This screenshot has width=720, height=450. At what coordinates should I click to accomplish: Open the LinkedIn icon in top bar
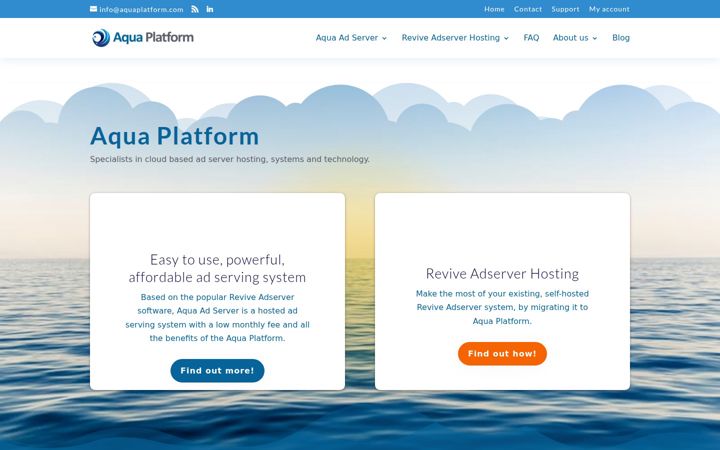pos(210,9)
